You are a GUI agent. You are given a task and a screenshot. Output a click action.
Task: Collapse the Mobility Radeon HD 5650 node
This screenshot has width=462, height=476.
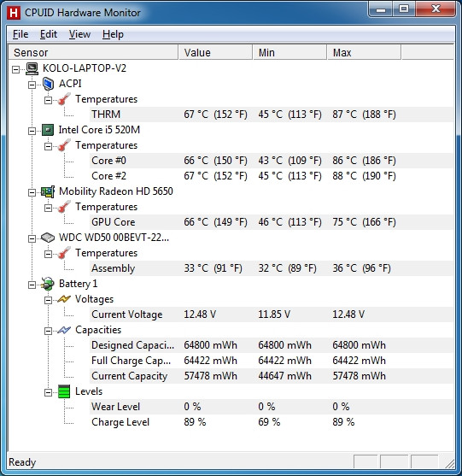point(32,193)
